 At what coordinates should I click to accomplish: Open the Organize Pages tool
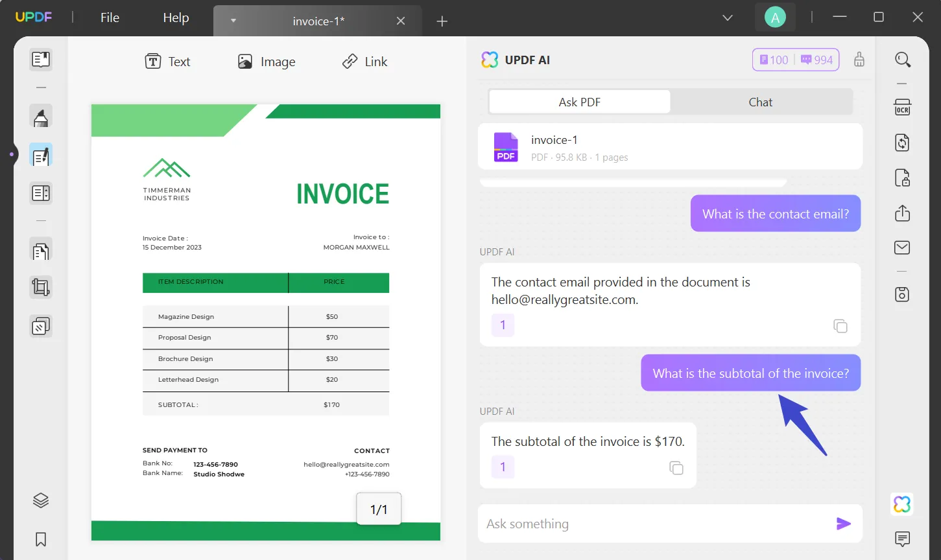coord(41,250)
